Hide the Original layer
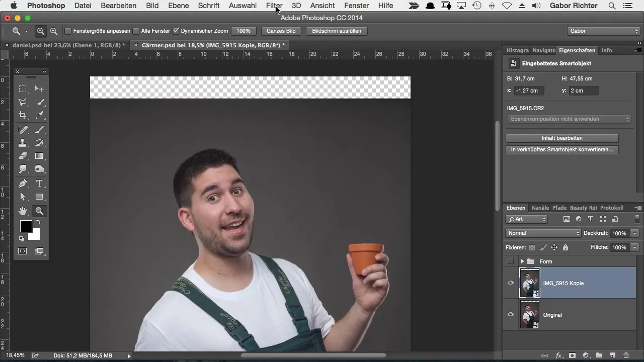This screenshot has height=362, width=644. pyautogui.click(x=511, y=314)
